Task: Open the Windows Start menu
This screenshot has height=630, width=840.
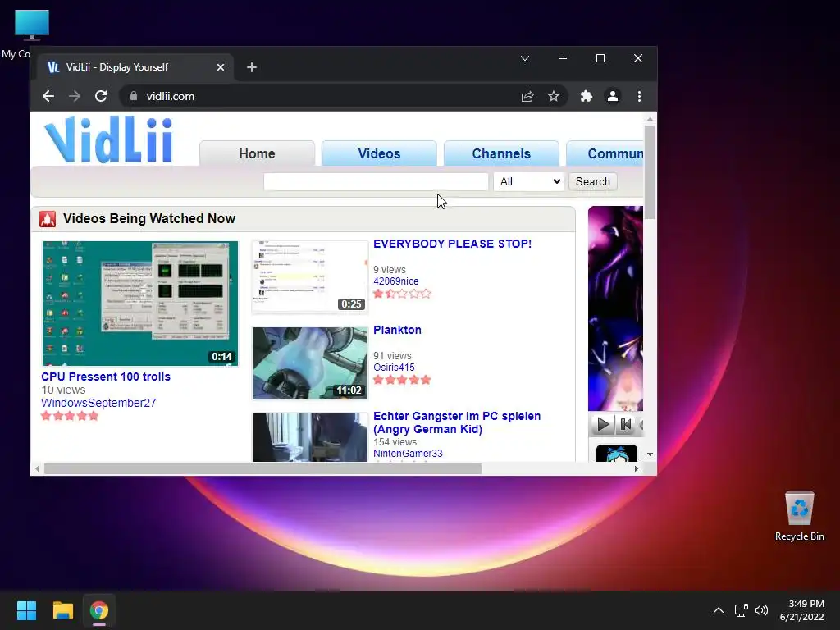Action: tap(27, 610)
